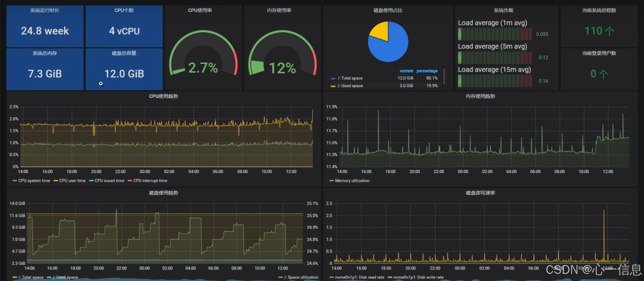This screenshot has height=281, width=644.
Task: Click the 1m load bar gauge
Action: (x=495, y=34)
